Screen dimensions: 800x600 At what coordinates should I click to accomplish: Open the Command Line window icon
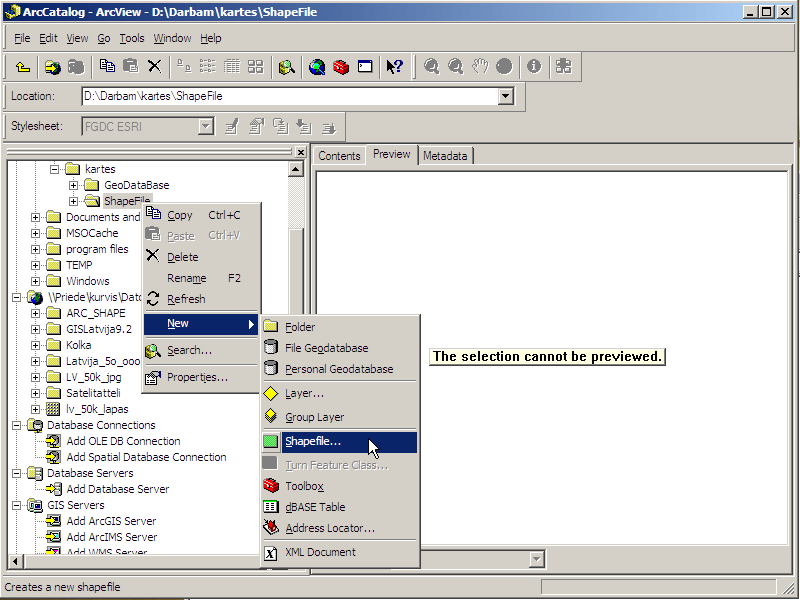point(365,67)
